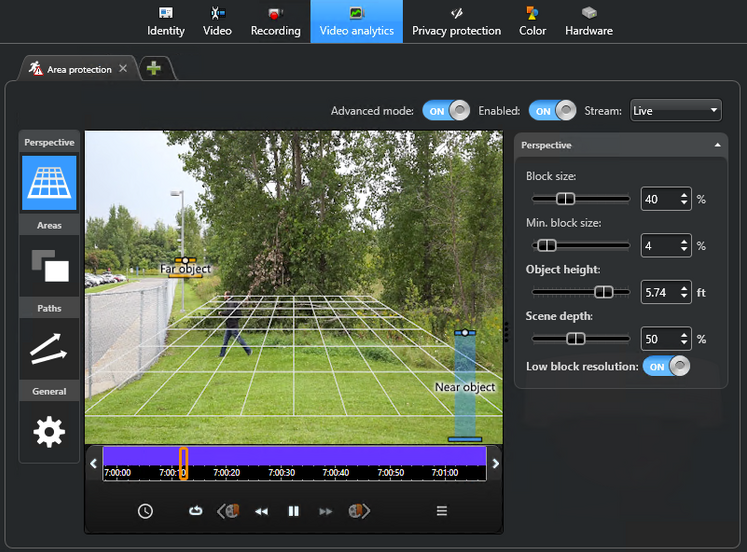
Task: Disable the Enabled toggle
Action: (x=552, y=110)
